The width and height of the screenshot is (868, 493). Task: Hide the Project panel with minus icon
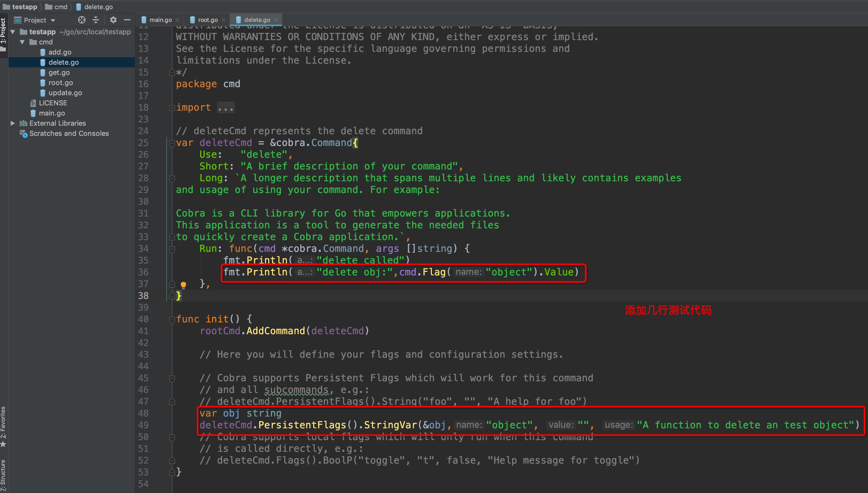pos(127,20)
